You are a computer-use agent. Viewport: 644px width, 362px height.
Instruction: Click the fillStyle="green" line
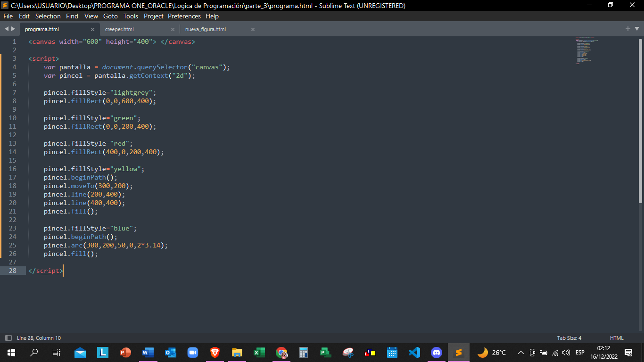[x=92, y=118]
